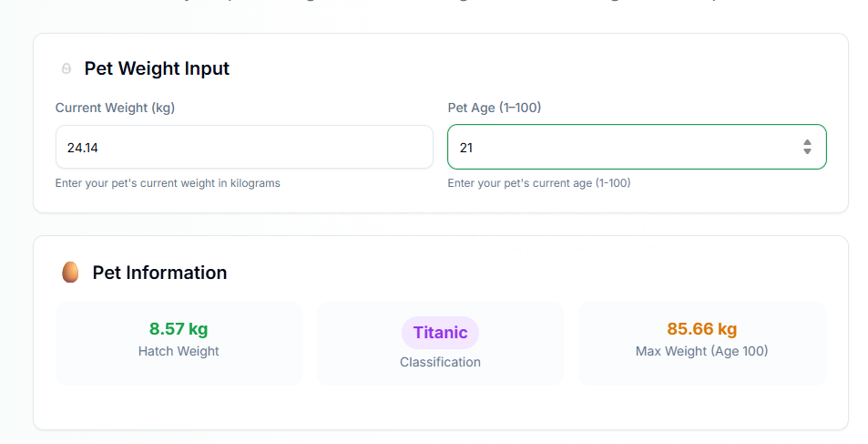Click the Current Weight (kg) label
Screen dimensions: 868x444
point(115,108)
